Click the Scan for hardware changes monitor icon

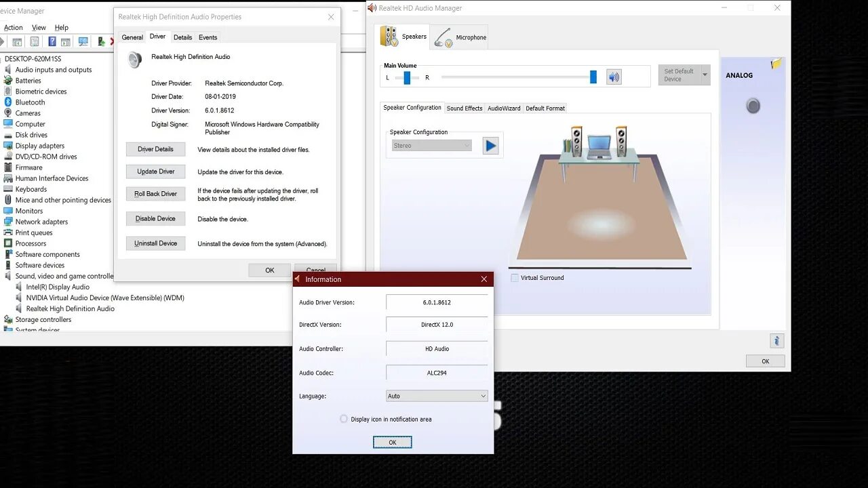coord(83,42)
